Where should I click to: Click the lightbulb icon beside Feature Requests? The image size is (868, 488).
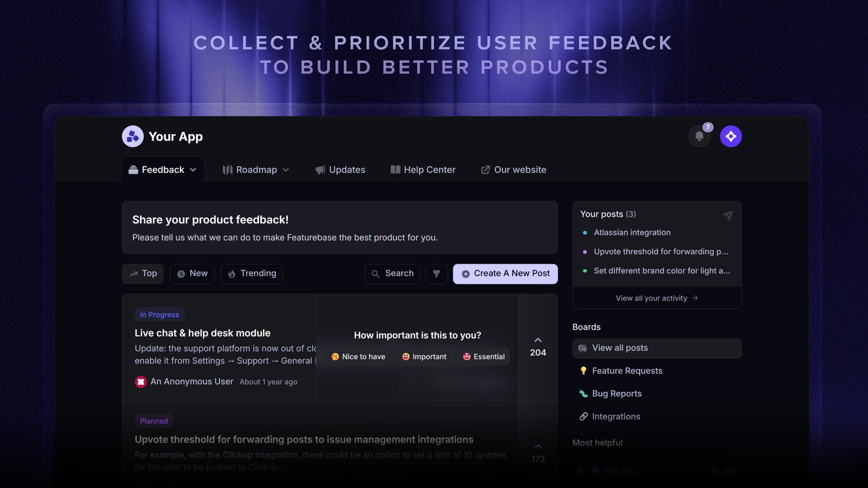583,370
